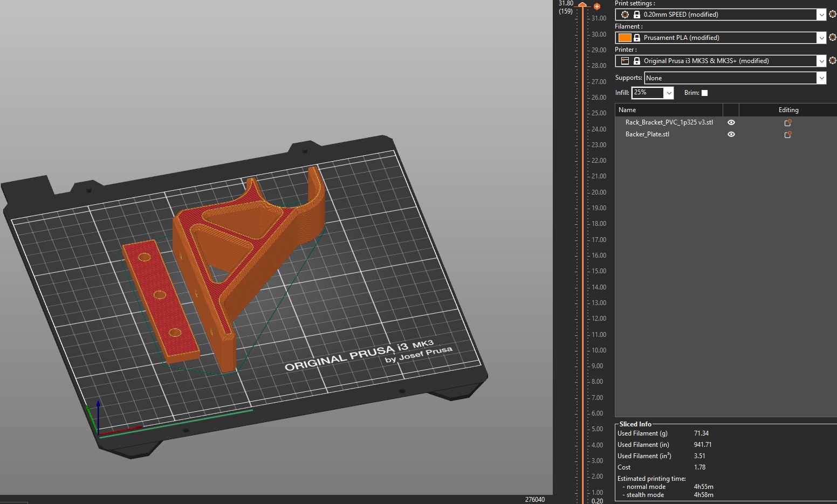Open the Supports dropdown set to None
Screen dimensions: 837x504
pyautogui.click(x=735, y=78)
